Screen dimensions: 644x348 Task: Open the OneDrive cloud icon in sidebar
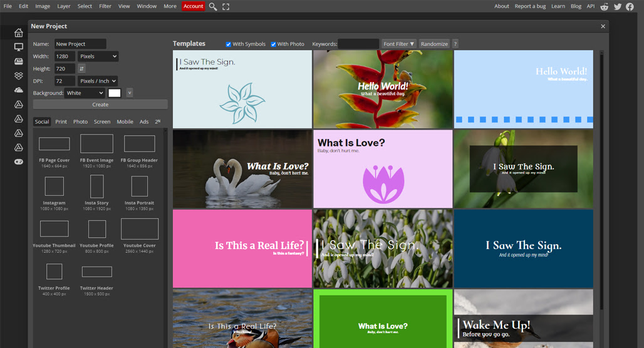[x=19, y=90]
